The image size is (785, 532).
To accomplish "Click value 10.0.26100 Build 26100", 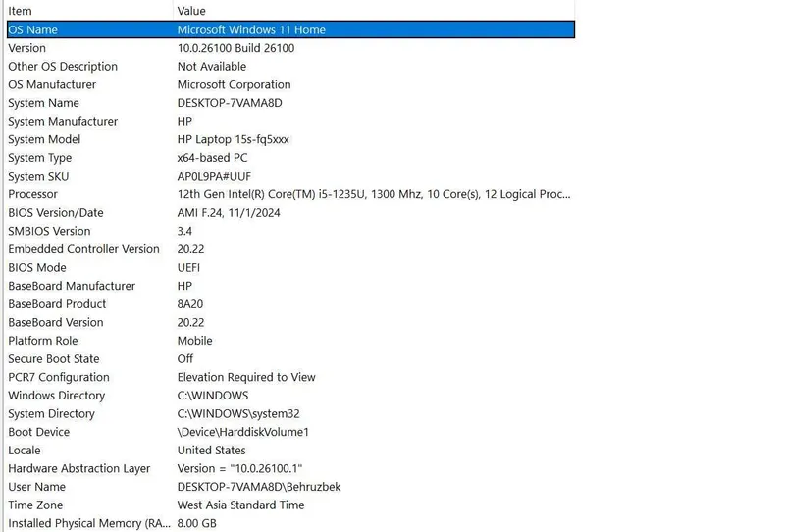I will click(235, 48).
